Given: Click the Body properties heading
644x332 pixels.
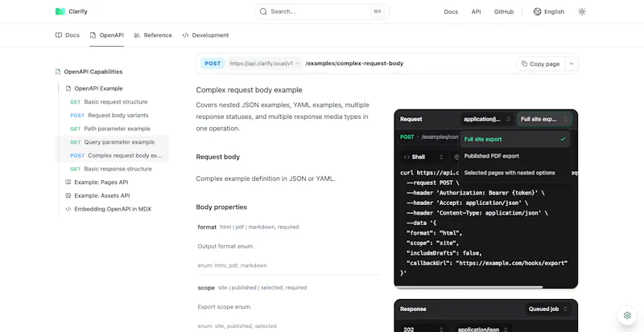Looking at the screenshot, I should pyautogui.click(x=221, y=207).
